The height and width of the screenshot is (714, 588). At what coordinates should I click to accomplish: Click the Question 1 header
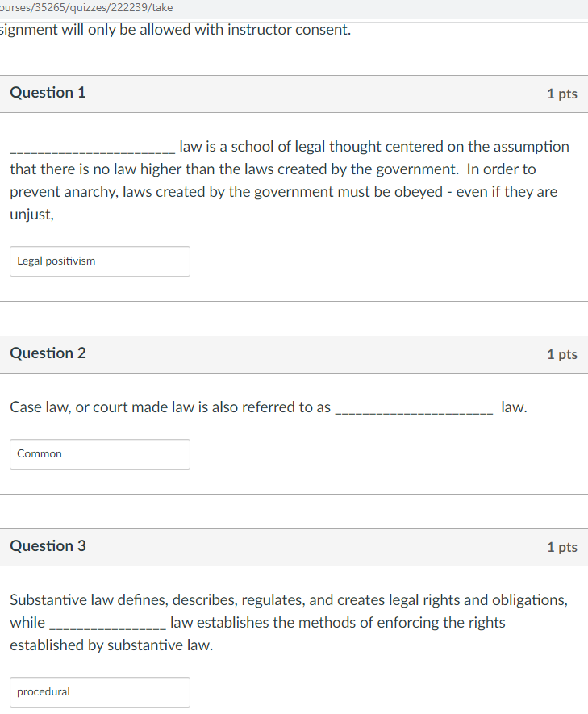point(48,93)
